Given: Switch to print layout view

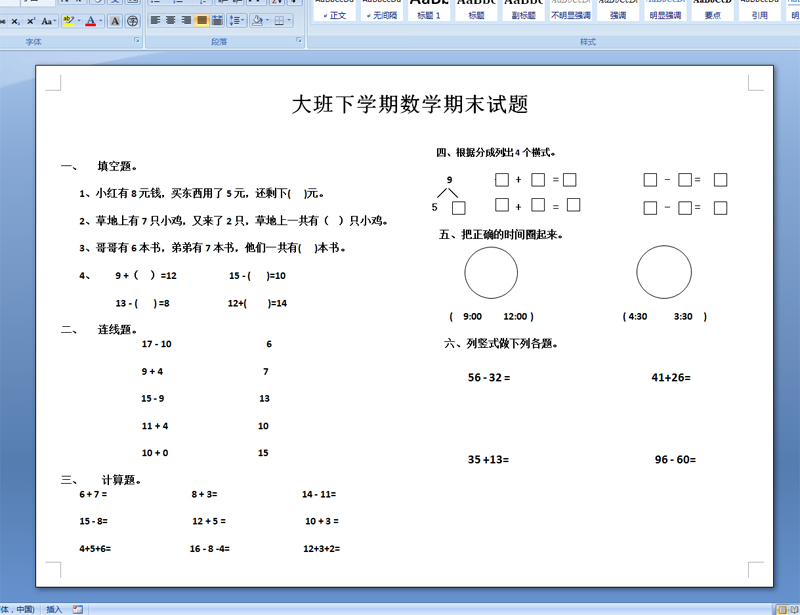Looking at the screenshot, I should click(782, 609).
